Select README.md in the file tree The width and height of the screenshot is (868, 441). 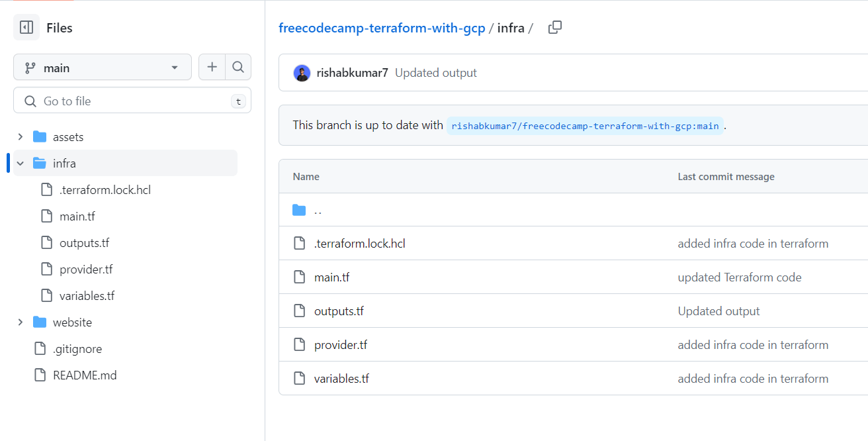click(x=85, y=375)
